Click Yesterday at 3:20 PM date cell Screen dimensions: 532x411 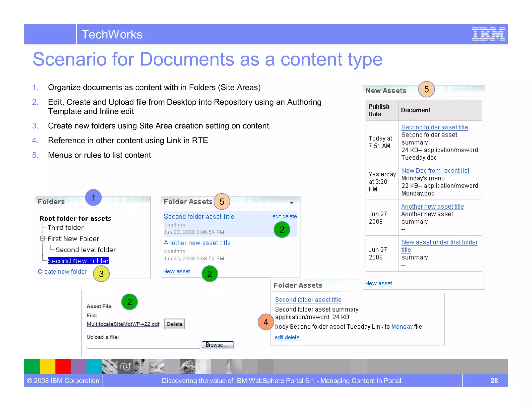[382, 182]
